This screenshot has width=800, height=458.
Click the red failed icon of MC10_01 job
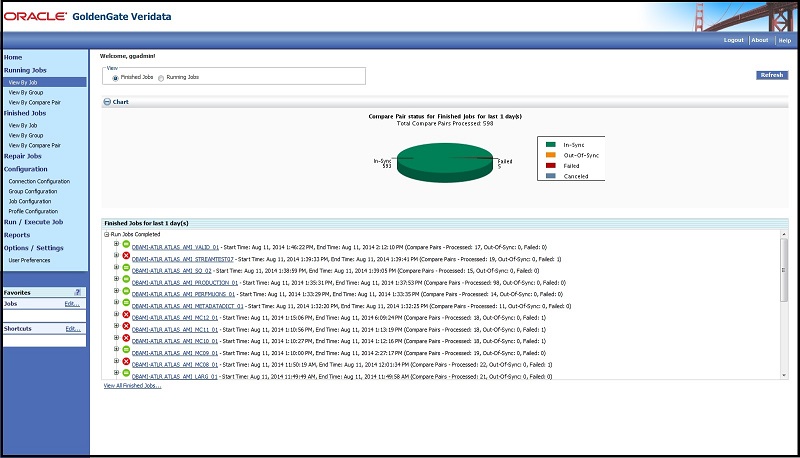point(126,338)
